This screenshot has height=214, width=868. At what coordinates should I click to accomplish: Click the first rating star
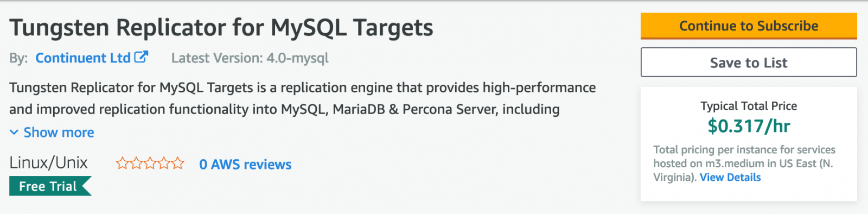tap(123, 163)
